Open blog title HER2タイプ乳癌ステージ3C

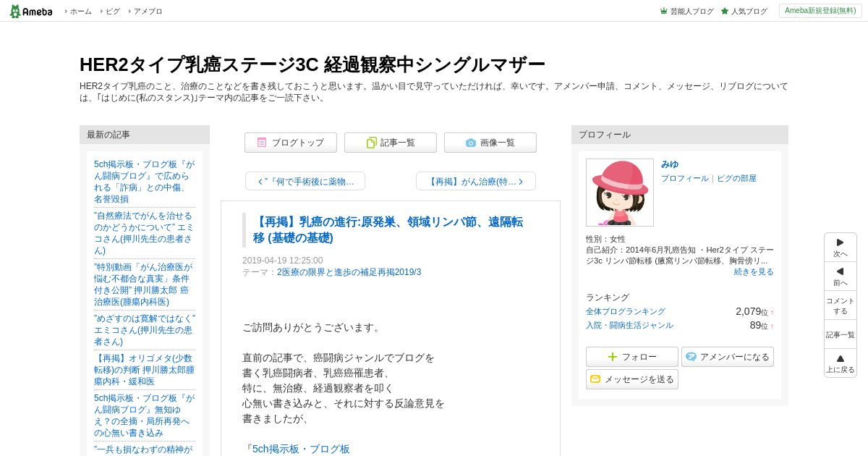(312, 64)
